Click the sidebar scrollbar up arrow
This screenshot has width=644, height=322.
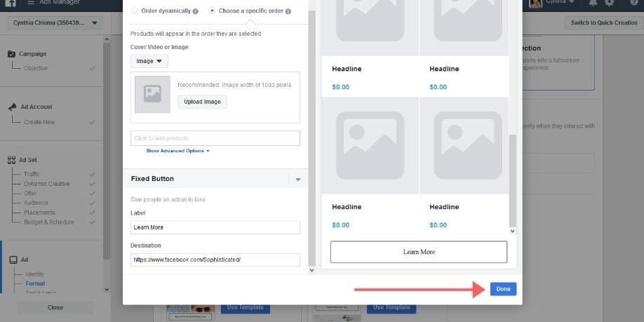tap(107, 40)
